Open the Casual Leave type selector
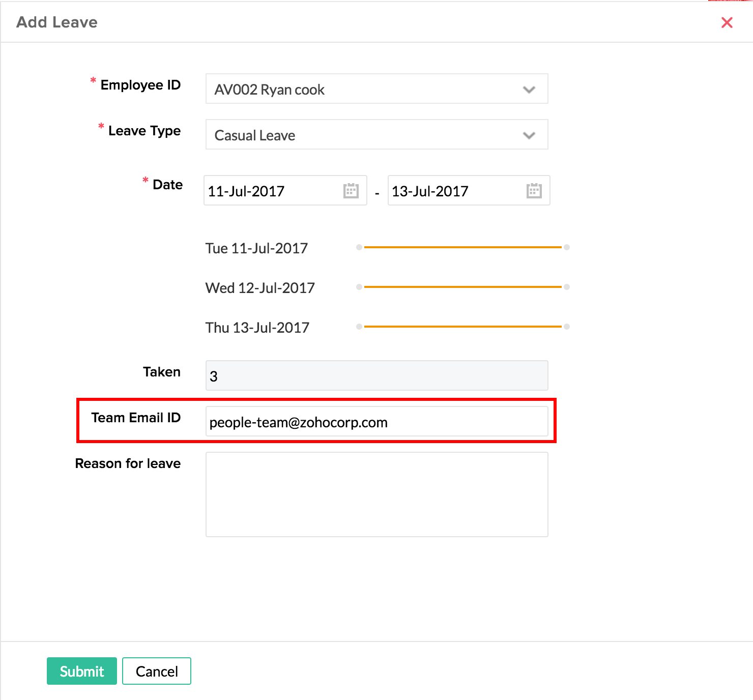The image size is (753, 700). point(377,135)
